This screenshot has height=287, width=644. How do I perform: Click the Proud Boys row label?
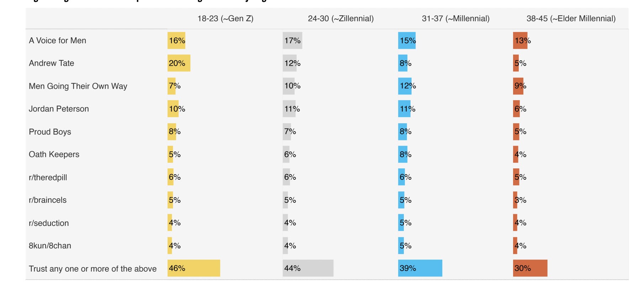50,132
